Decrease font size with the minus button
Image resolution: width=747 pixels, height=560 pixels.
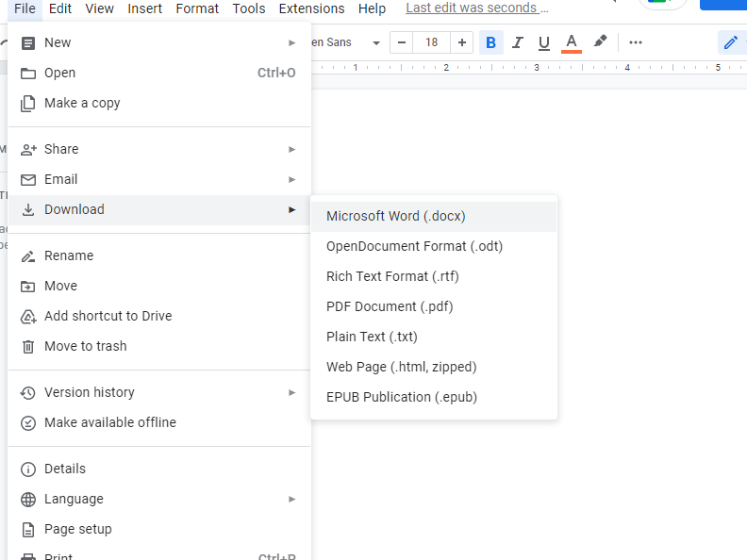coord(403,42)
